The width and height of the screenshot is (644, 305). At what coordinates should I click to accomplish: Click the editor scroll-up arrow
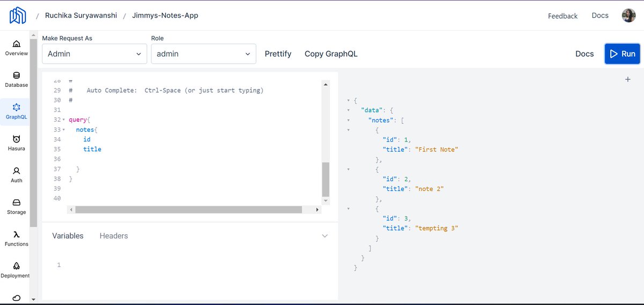tap(325, 84)
